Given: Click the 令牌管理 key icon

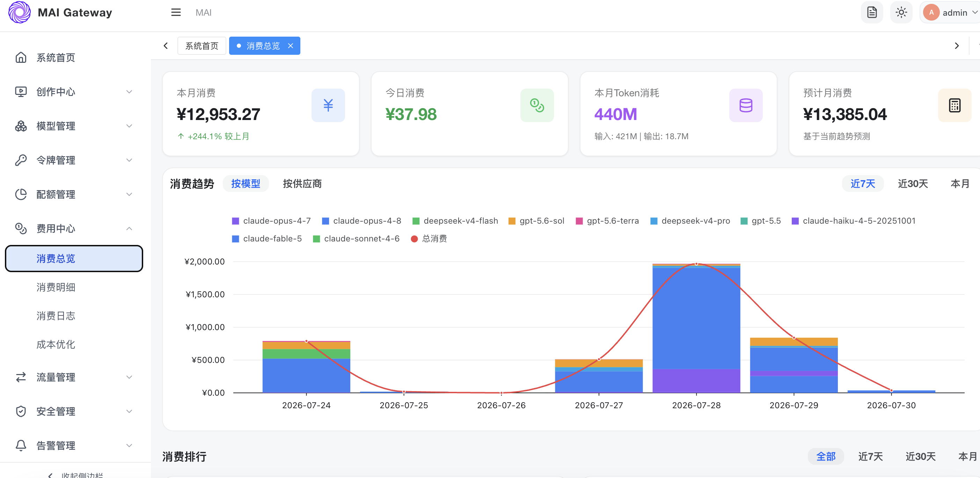Looking at the screenshot, I should tap(21, 160).
